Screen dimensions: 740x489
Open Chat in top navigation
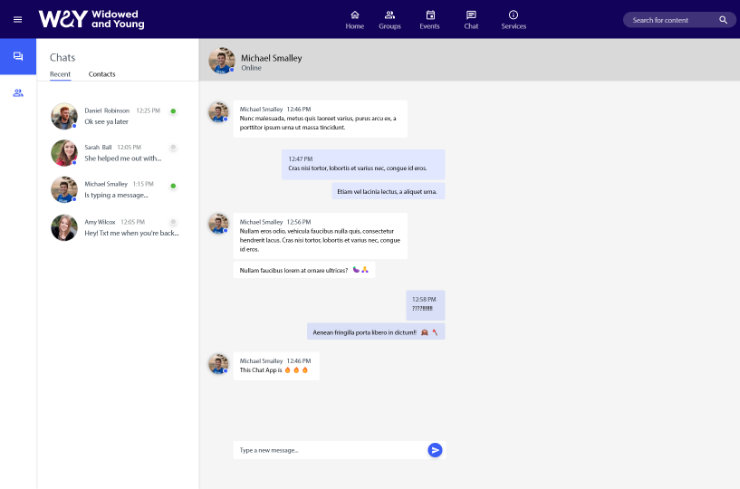471,20
